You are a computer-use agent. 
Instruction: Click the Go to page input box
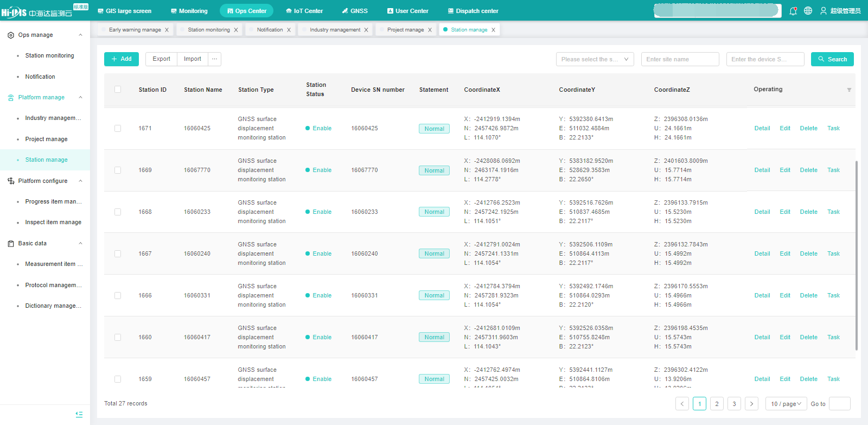click(840, 404)
